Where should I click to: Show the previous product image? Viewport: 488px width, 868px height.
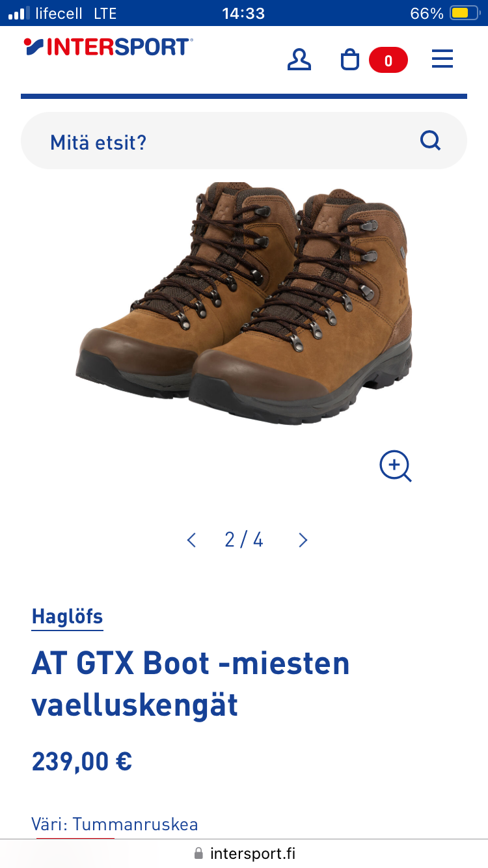[191, 540]
